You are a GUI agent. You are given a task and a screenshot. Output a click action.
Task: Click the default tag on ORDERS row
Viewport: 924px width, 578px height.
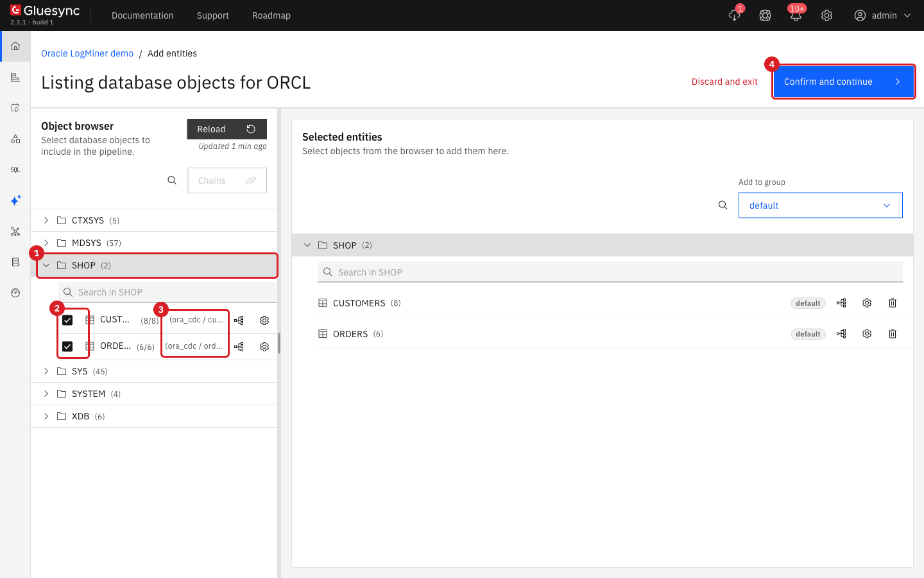click(808, 334)
